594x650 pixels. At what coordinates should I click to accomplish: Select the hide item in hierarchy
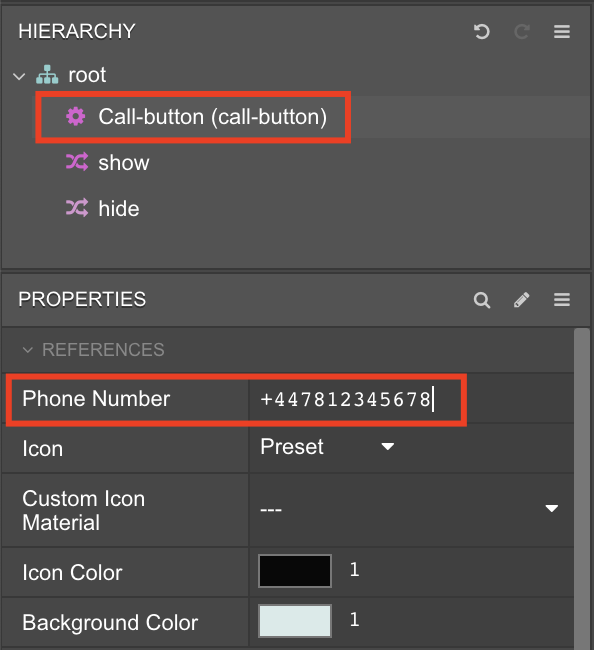(119, 208)
